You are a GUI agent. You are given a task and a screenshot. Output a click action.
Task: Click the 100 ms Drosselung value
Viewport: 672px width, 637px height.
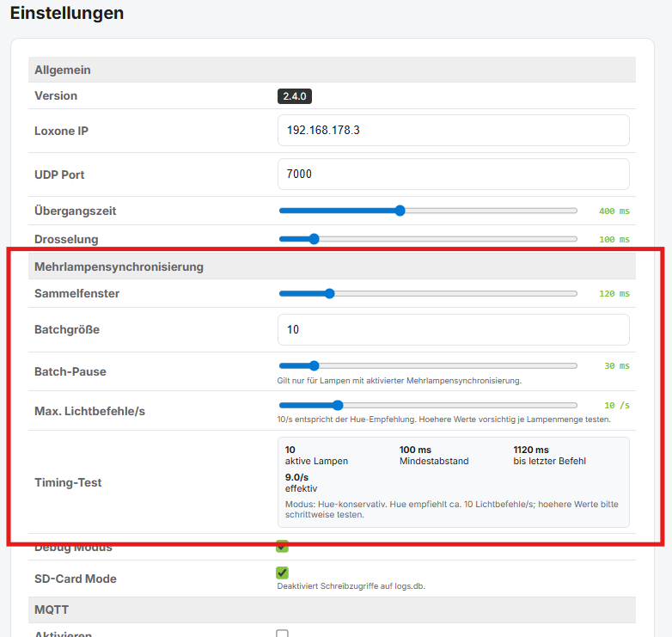click(614, 239)
